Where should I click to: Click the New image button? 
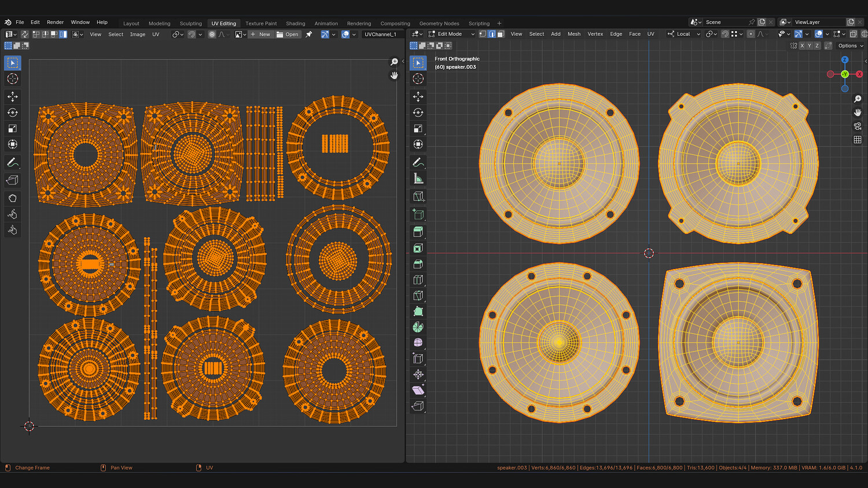pyautogui.click(x=260, y=34)
